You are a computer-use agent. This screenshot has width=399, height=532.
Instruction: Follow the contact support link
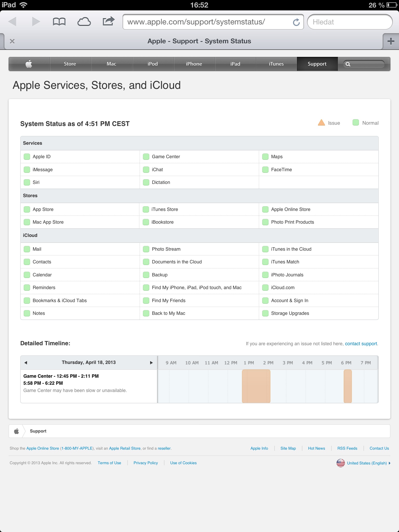[361, 344]
